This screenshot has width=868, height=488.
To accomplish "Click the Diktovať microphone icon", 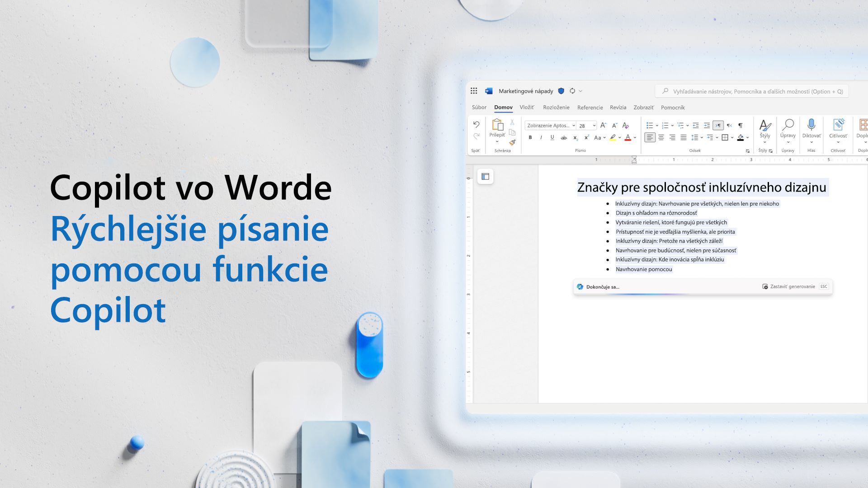I will pyautogui.click(x=811, y=124).
